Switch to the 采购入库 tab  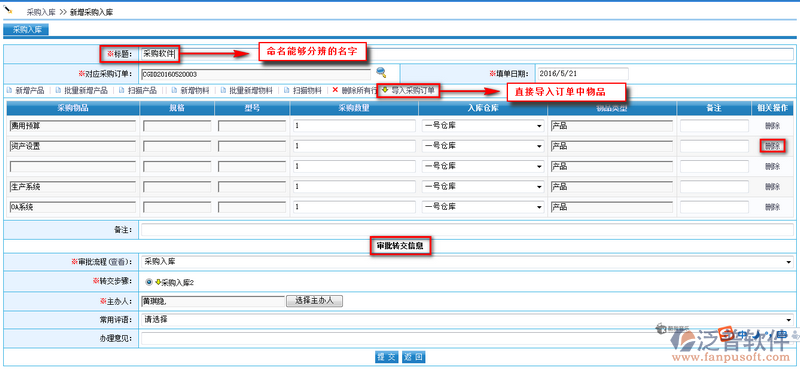tap(27, 30)
